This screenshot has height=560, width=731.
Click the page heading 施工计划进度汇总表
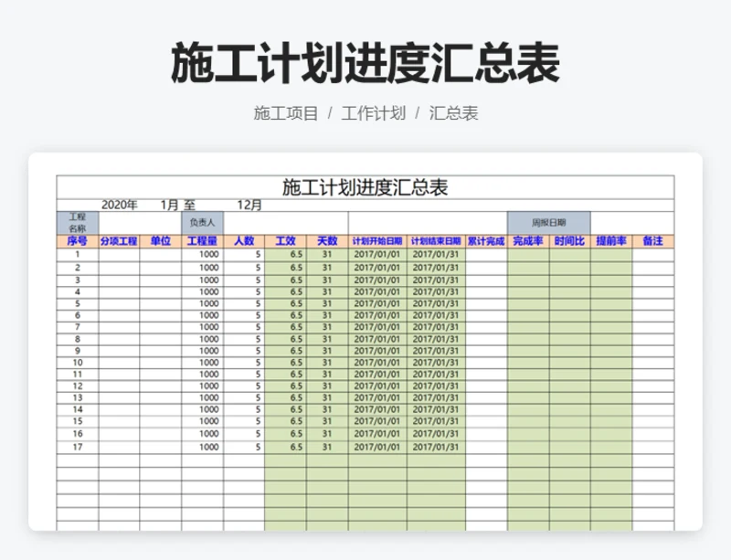coord(365,63)
